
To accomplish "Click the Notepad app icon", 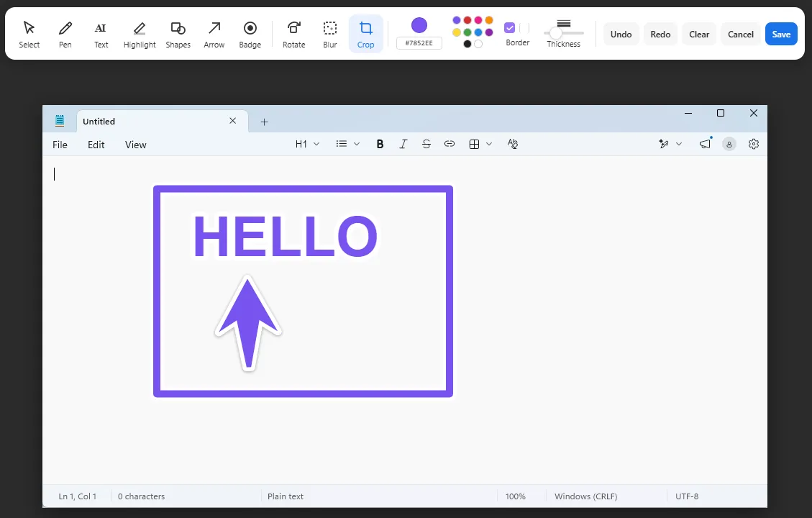I will (60, 121).
